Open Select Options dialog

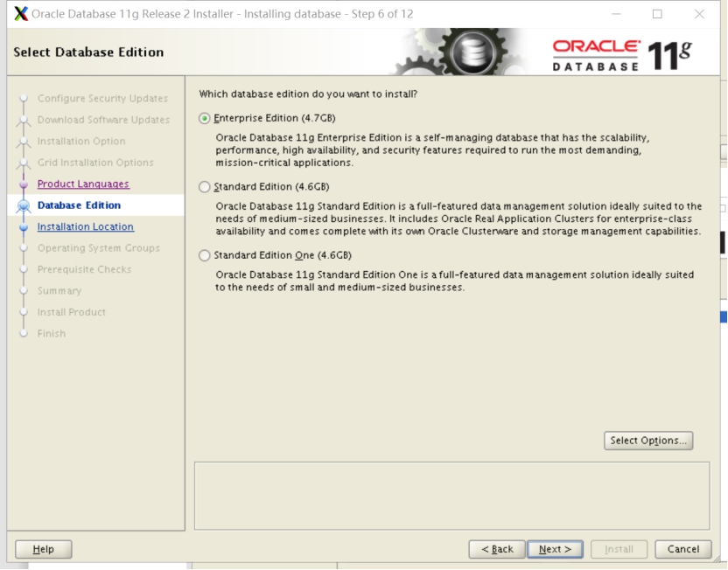click(x=648, y=440)
